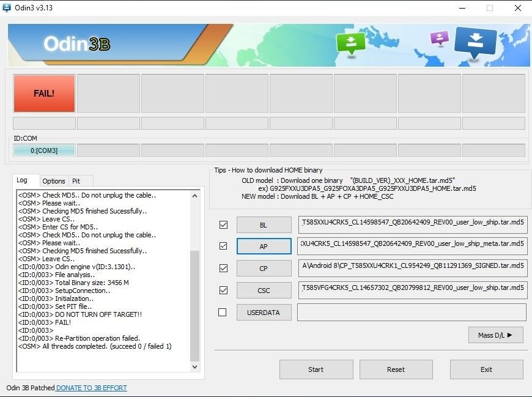Click the large blue download icon in banner
Screen dimensions: 532x397
tap(475, 42)
